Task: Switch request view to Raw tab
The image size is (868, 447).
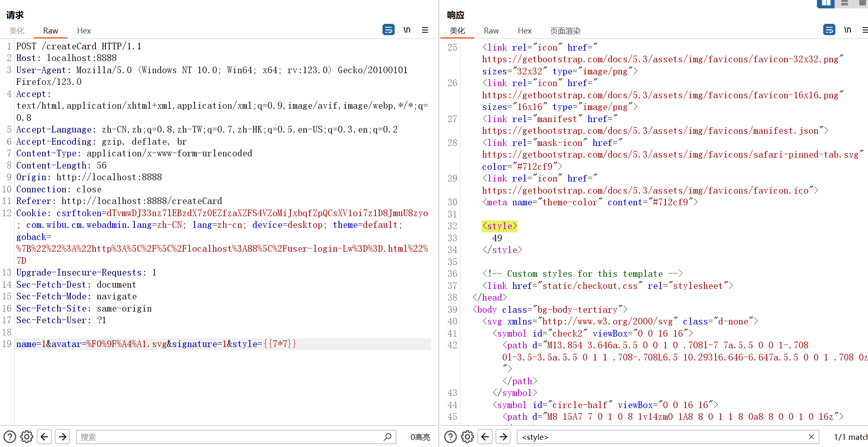Action: [x=51, y=31]
